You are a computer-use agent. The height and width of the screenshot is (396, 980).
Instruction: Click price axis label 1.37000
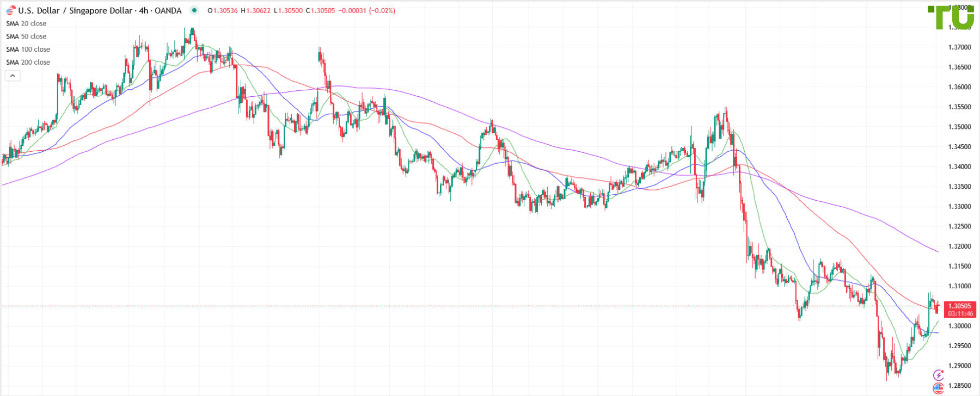click(x=960, y=47)
